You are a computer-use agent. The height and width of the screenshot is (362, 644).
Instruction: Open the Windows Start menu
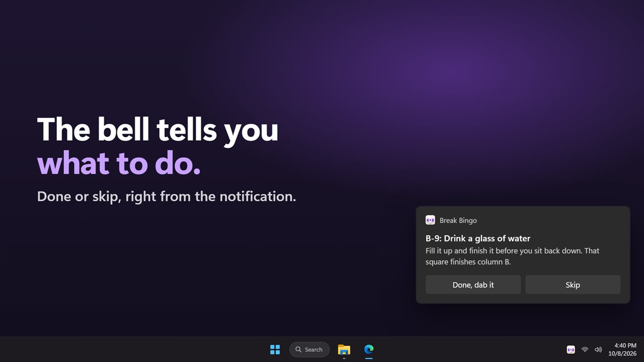[x=275, y=349]
